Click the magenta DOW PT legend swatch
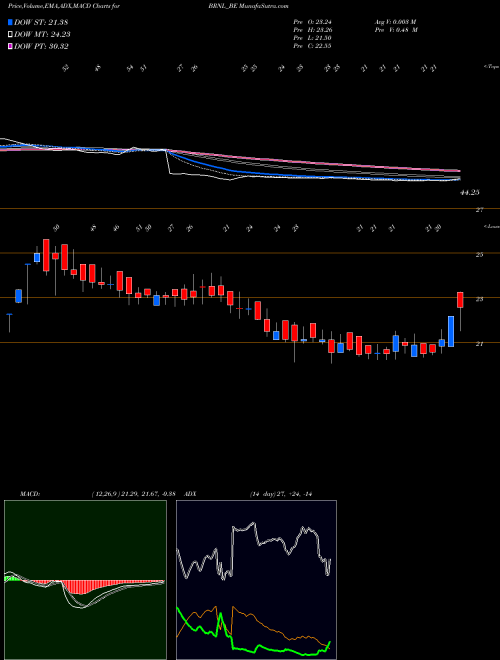 coord(10,46)
